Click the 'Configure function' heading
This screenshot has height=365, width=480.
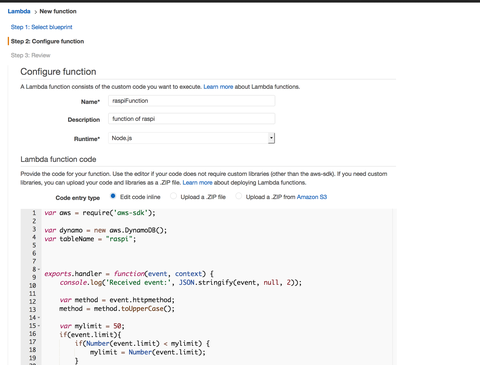[58, 72]
